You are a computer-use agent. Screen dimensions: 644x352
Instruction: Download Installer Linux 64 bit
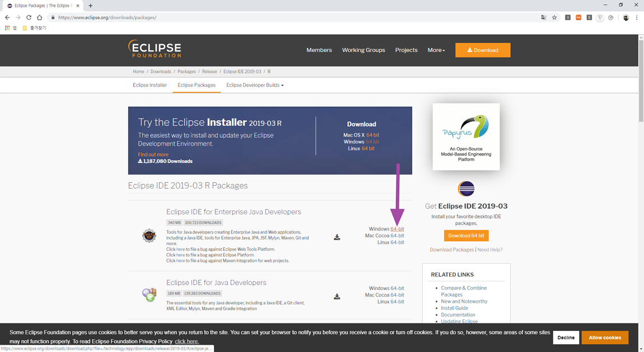(368, 148)
